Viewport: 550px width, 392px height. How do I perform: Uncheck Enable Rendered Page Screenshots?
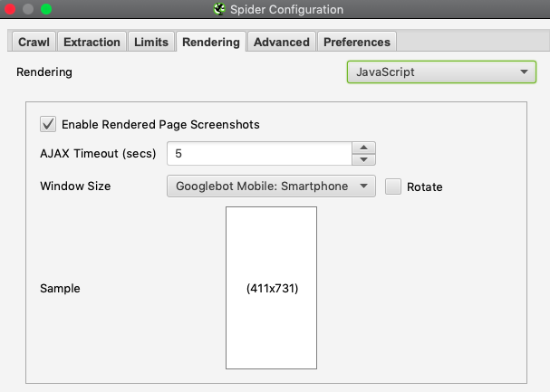(48, 124)
